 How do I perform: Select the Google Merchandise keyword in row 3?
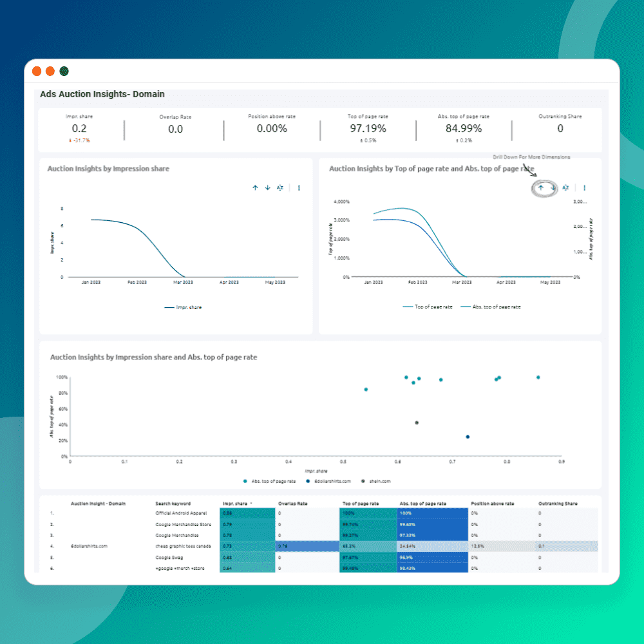coord(177,535)
